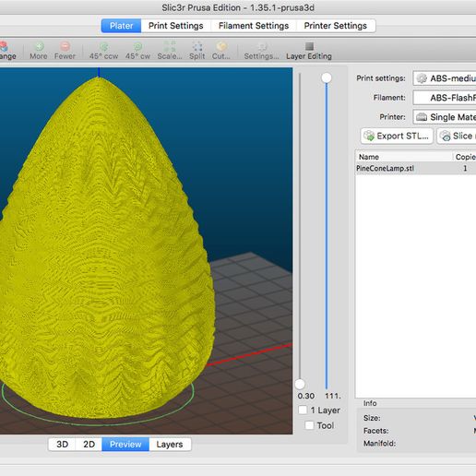
Task: Switch to the Filament Settings tab
Action: coord(254,26)
